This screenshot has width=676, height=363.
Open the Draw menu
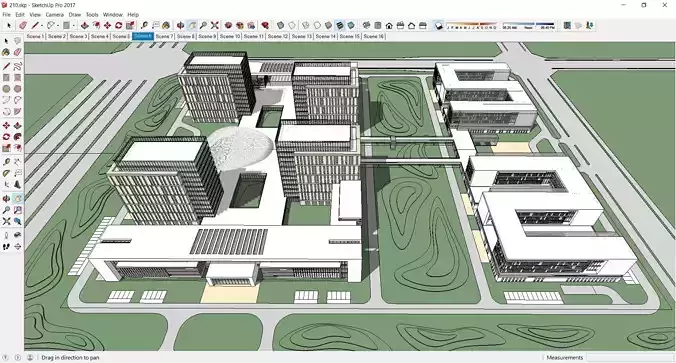tap(75, 15)
